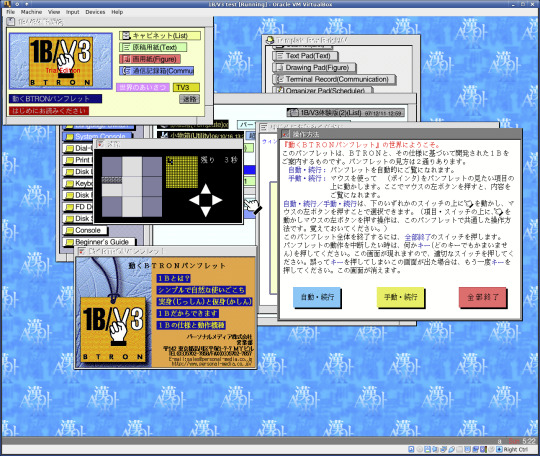Viewport: 540px width, 456px height.
Task: Open the File menu
Action: pos(10,12)
